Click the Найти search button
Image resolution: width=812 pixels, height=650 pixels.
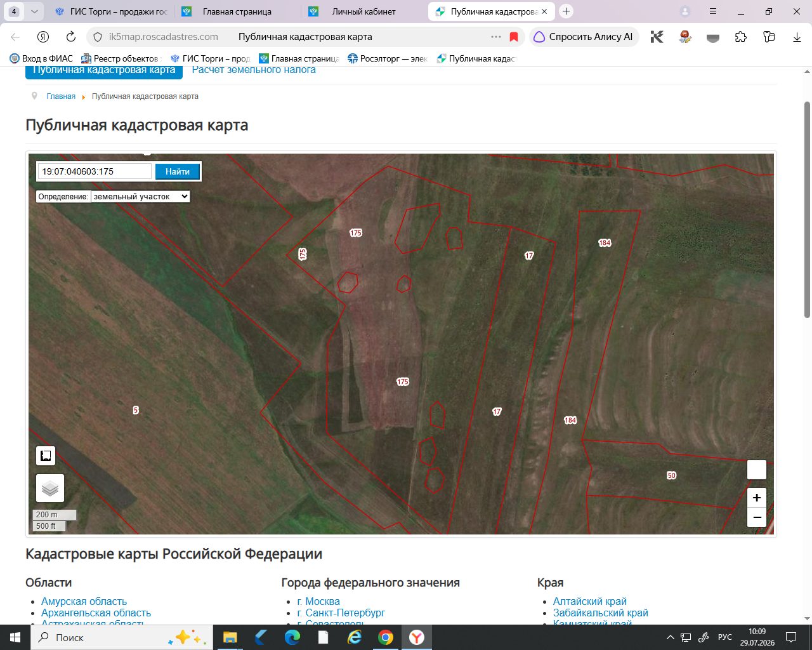pos(178,171)
